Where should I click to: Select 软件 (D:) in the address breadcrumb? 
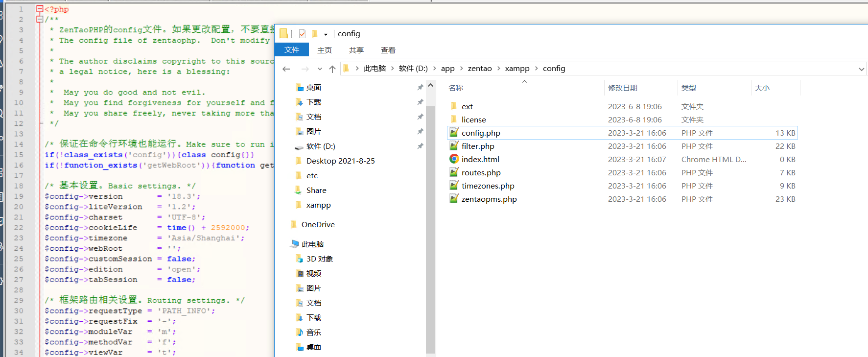click(413, 69)
